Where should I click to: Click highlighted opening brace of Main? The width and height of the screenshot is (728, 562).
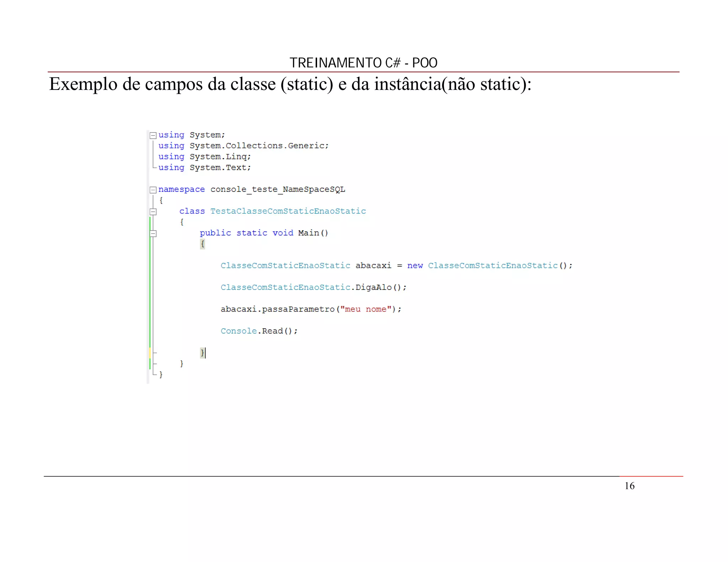tap(202, 244)
